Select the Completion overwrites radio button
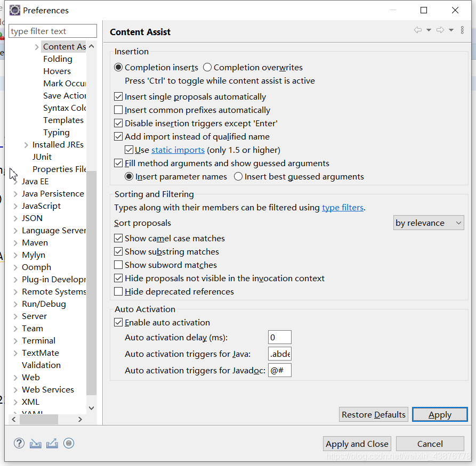The image size is (476, 466). click(x=207, y=67)
